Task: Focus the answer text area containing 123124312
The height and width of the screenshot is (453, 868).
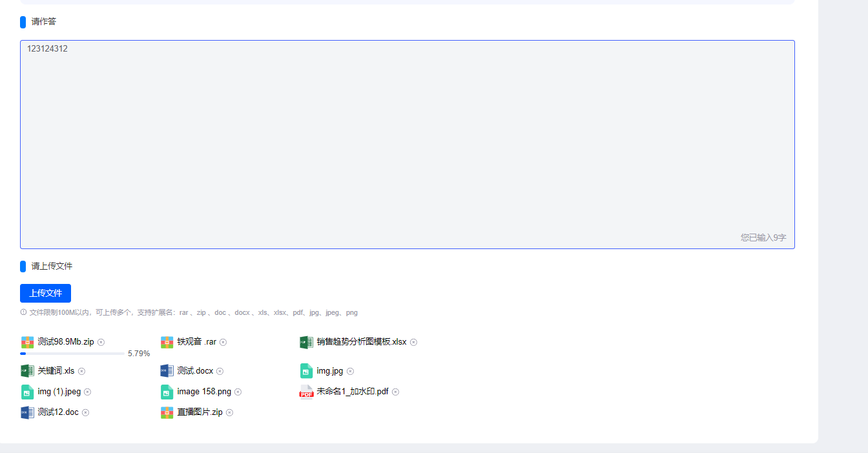Action: (408, 145)
